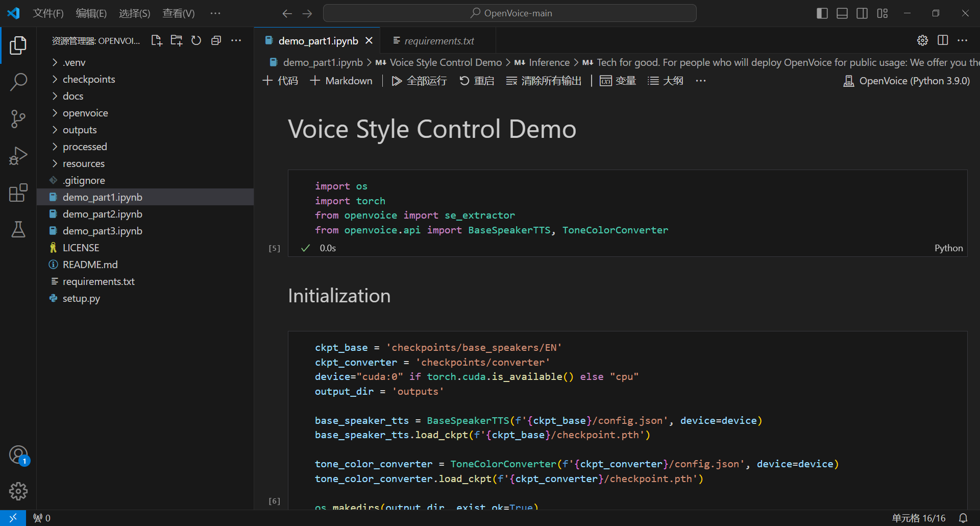Open the 查看(V) menu

(179, 13)
